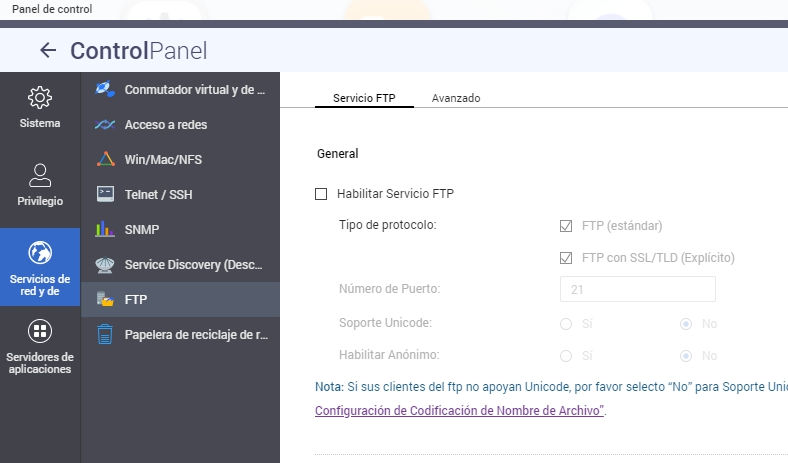Open the SNMP settings page
This screenshot has height=463, width=788.
[180, 229]
